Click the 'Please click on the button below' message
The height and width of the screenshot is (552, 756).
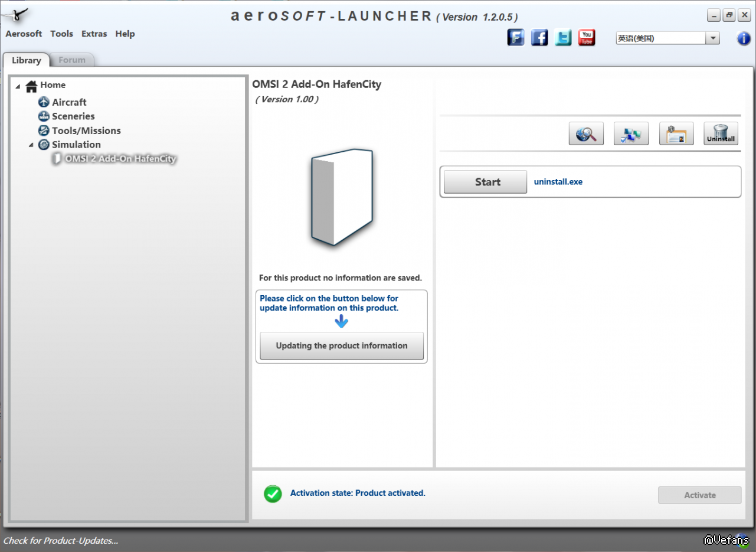[x=329, y=303]
